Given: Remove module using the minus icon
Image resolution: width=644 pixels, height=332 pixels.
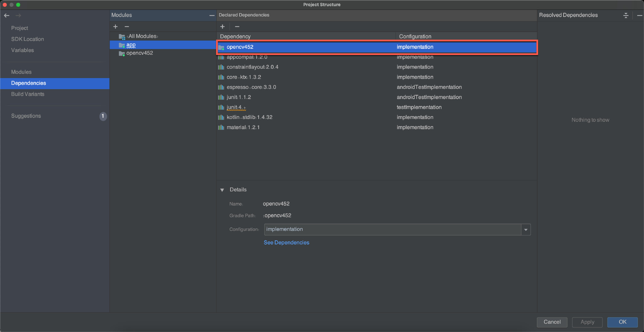Looking at the screenshot, I should pyautogui.click(x=127, y=27).
